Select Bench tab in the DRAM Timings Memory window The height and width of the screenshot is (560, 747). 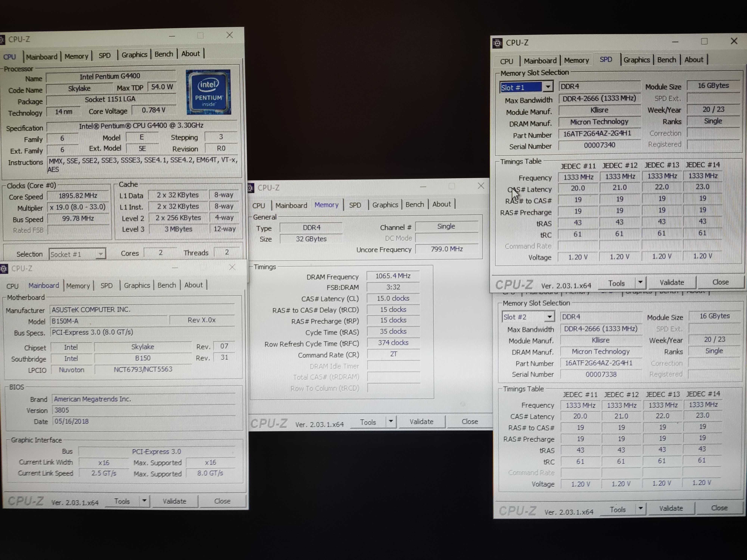415,204
